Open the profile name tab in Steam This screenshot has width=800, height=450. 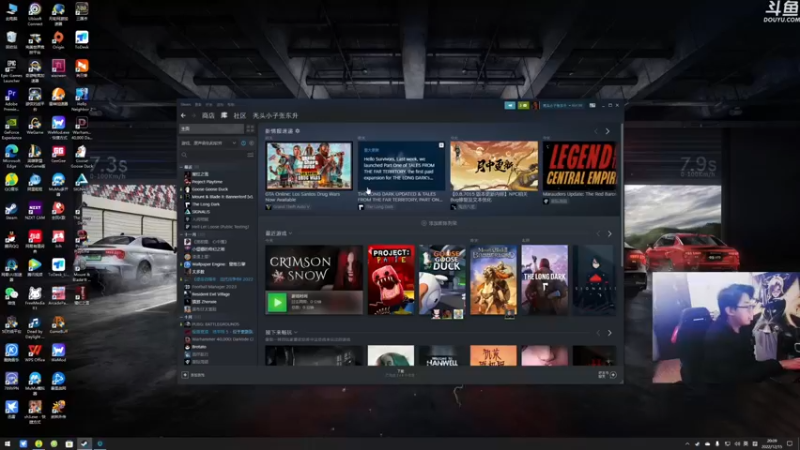[x=276, y=116]
